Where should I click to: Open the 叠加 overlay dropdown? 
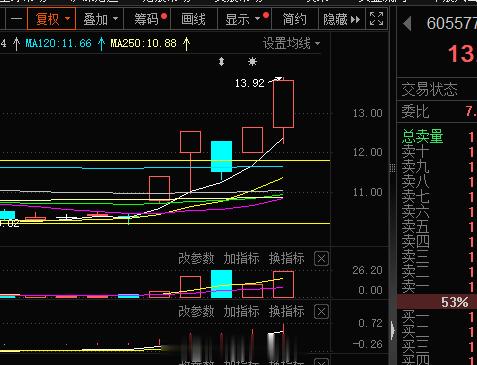(100, 19)
